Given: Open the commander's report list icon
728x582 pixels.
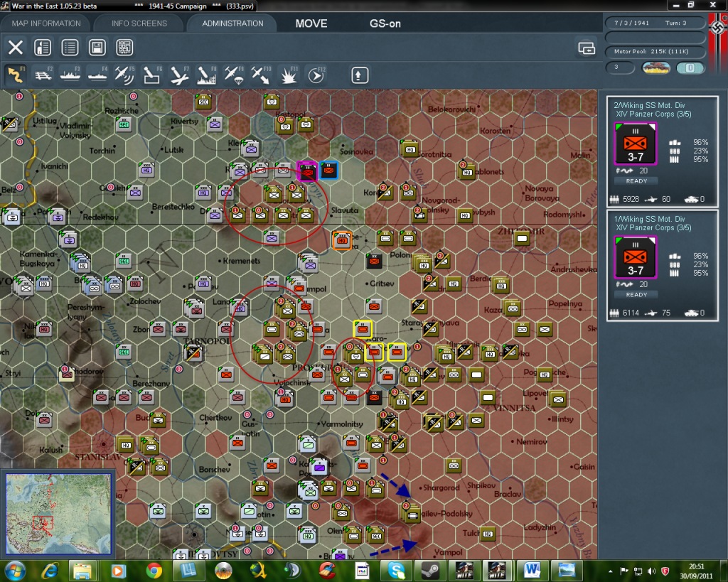Looking at the screenshot, I should (x=70, y=48).
